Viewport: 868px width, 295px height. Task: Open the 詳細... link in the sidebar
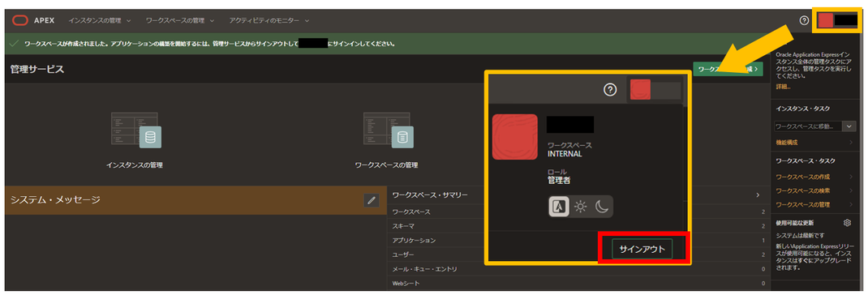(783, 87)
